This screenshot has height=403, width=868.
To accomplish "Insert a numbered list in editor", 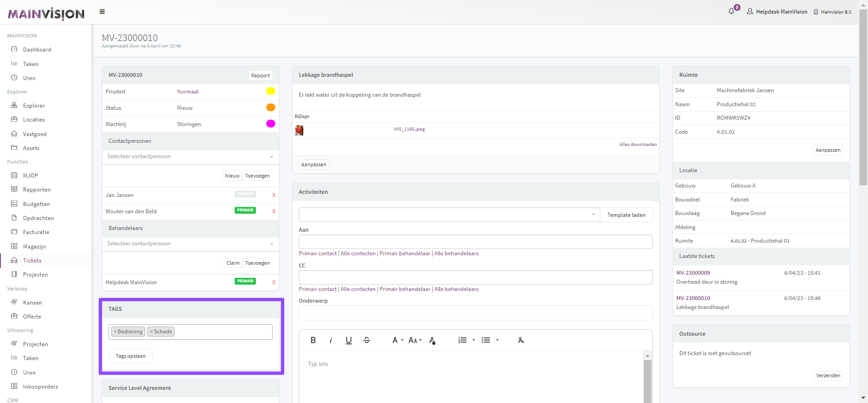I will (x=462, y=340).
